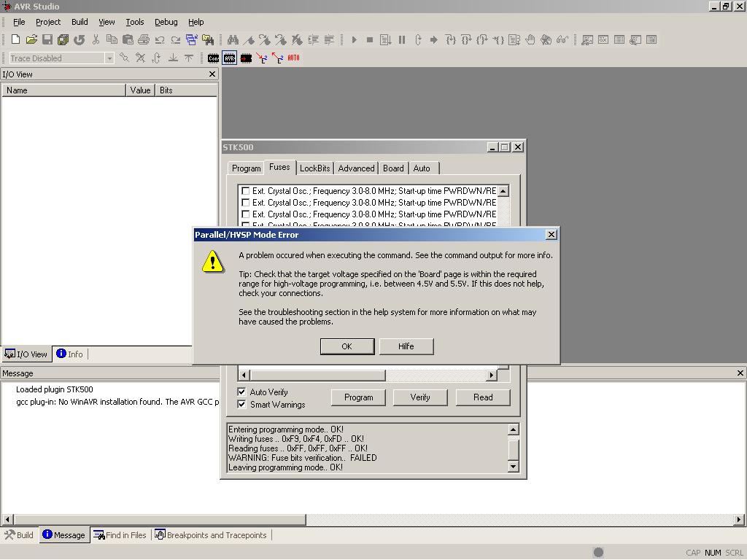Click the Read button in STK500
This screenshot has height=560, width=747.
click(483, 397)
